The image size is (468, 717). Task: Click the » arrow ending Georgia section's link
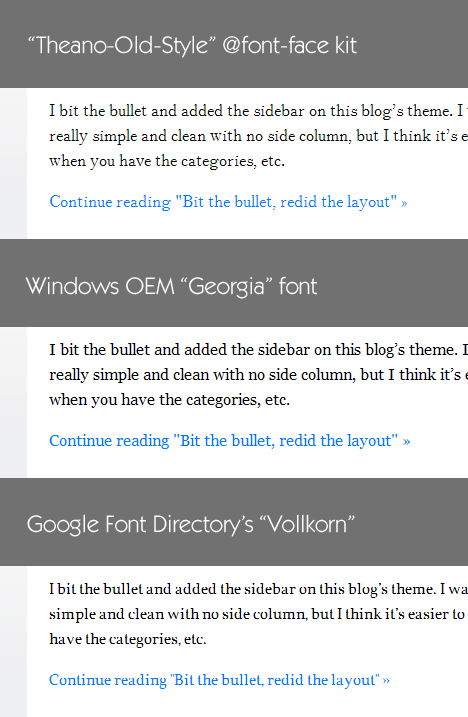[407, 442]
